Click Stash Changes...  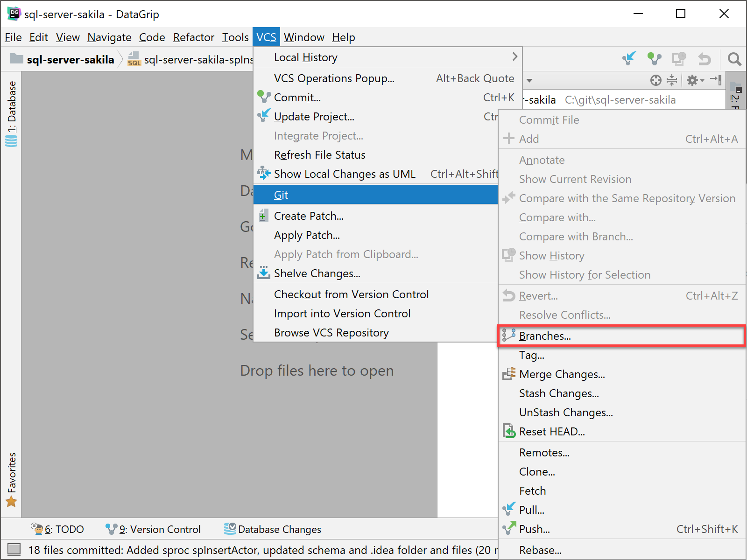[622, 393]
